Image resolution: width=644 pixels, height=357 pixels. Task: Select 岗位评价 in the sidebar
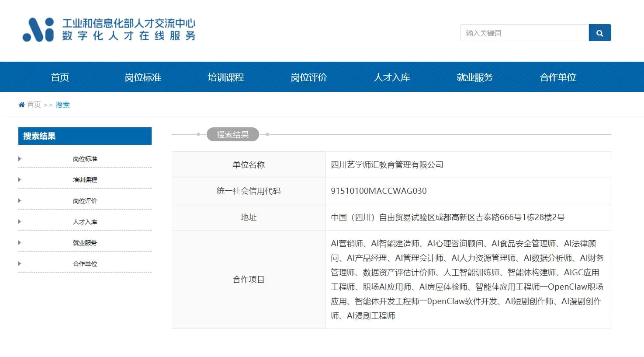point(85,201)
